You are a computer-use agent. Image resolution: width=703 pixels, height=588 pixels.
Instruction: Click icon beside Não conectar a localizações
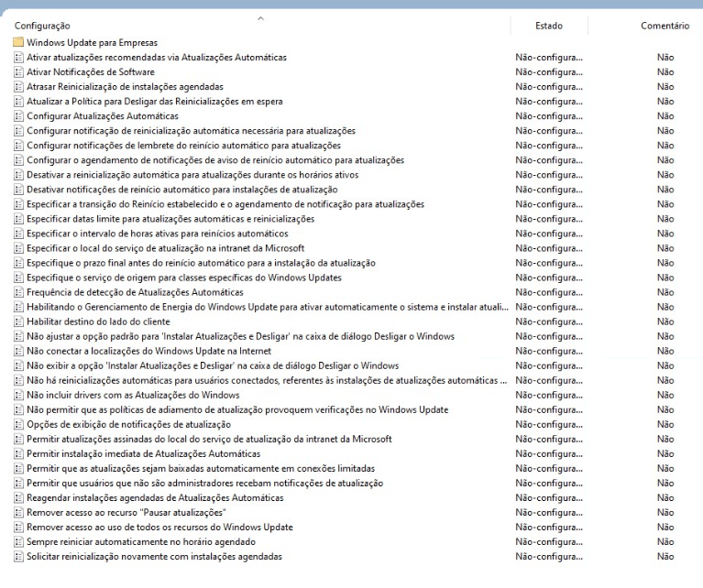[18, 351]
